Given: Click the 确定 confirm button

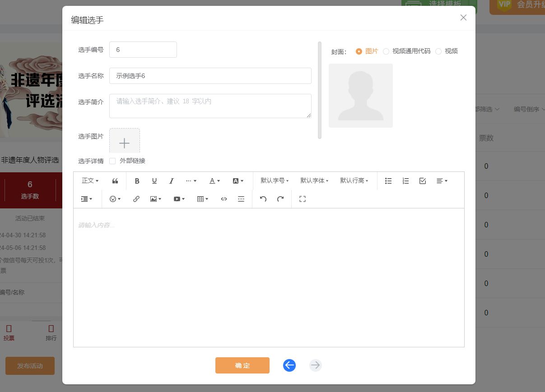Looking at the screenshot, I should [x=242, y=365].
